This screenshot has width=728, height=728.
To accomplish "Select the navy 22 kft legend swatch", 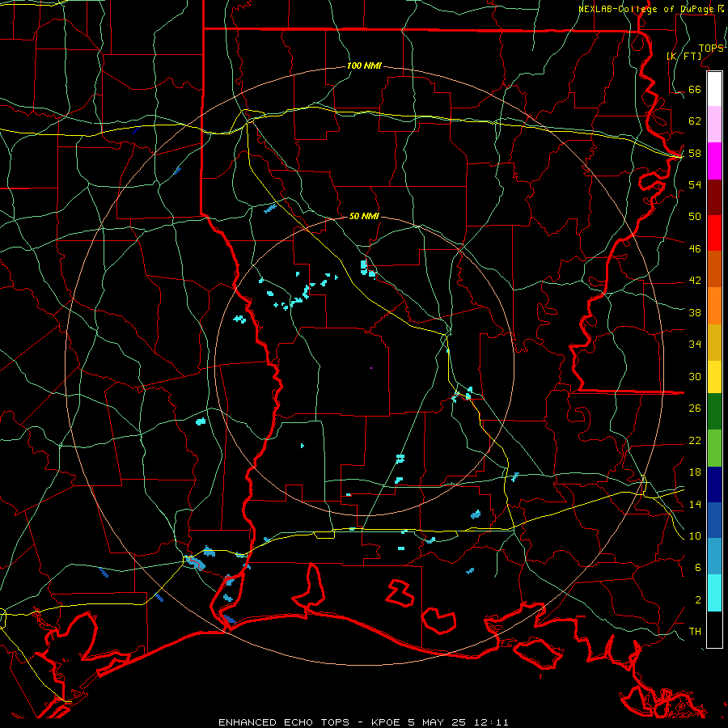I will [714, 485].
